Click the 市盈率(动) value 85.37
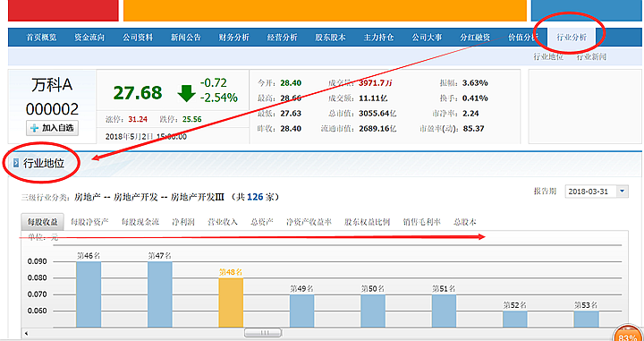 [x=473, y=129]
